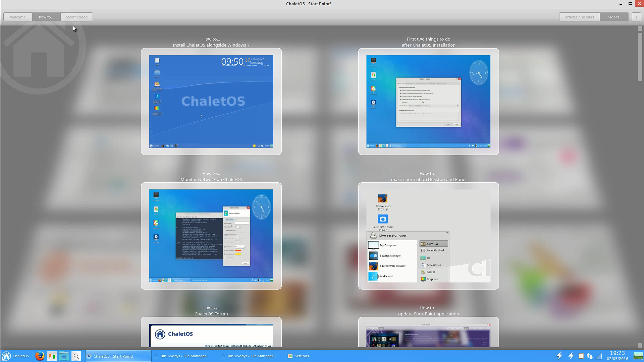Click the scroll-up arrow at scrollbar top
Screen dimensions: 644x362
640,29
